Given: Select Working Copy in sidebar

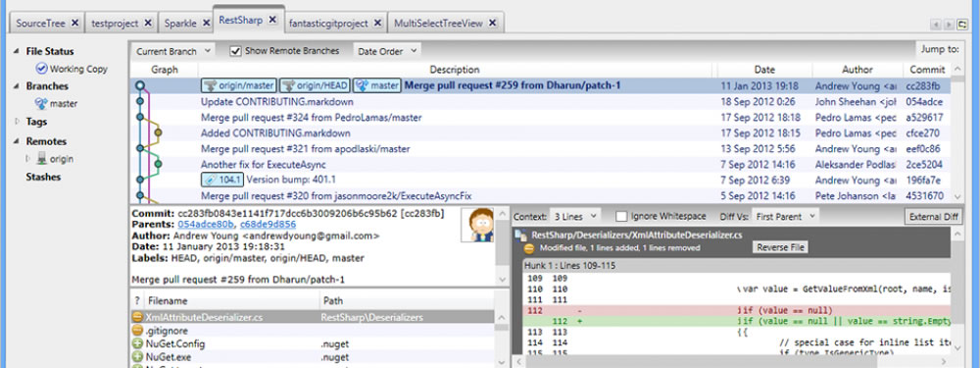Looking at the screenshot, I should click(72, 69).
